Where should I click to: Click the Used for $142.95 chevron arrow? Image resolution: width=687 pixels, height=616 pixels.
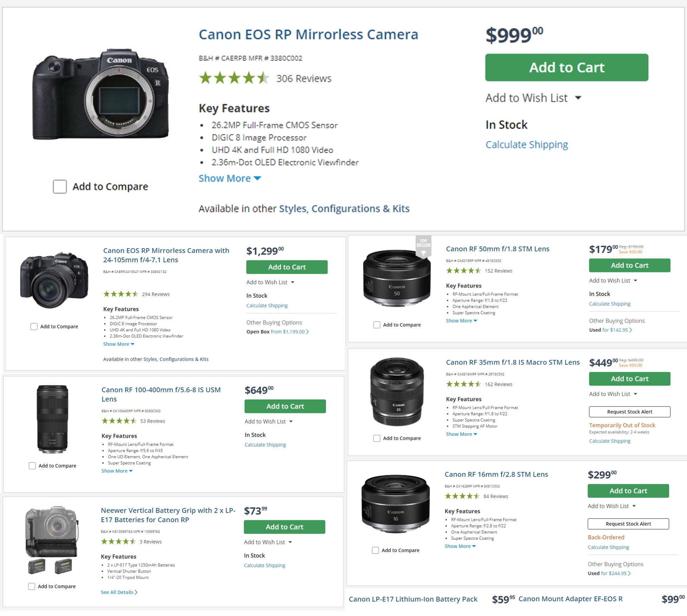point(630,330)
